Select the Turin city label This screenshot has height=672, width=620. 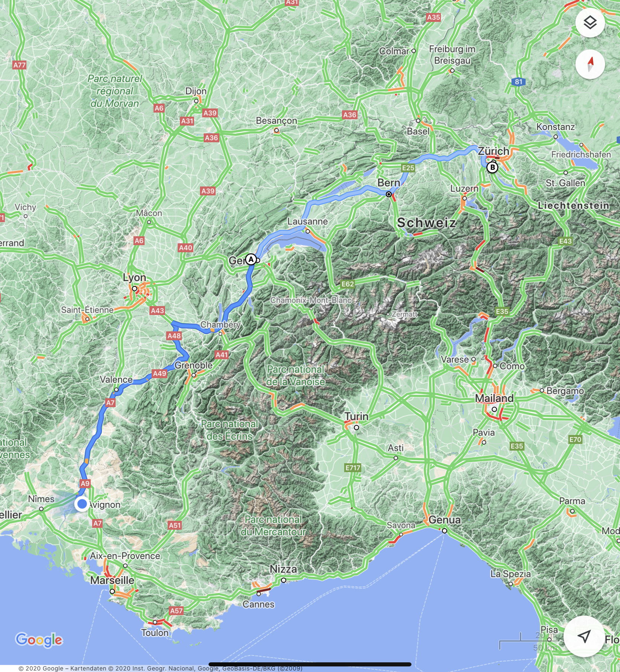tap(356, 416)
